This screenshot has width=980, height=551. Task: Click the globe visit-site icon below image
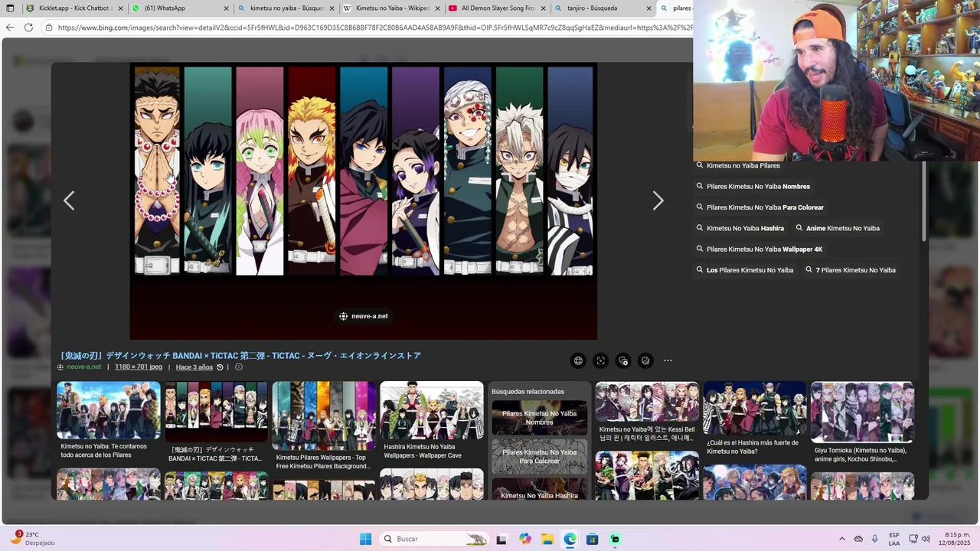tap(578, 360)
